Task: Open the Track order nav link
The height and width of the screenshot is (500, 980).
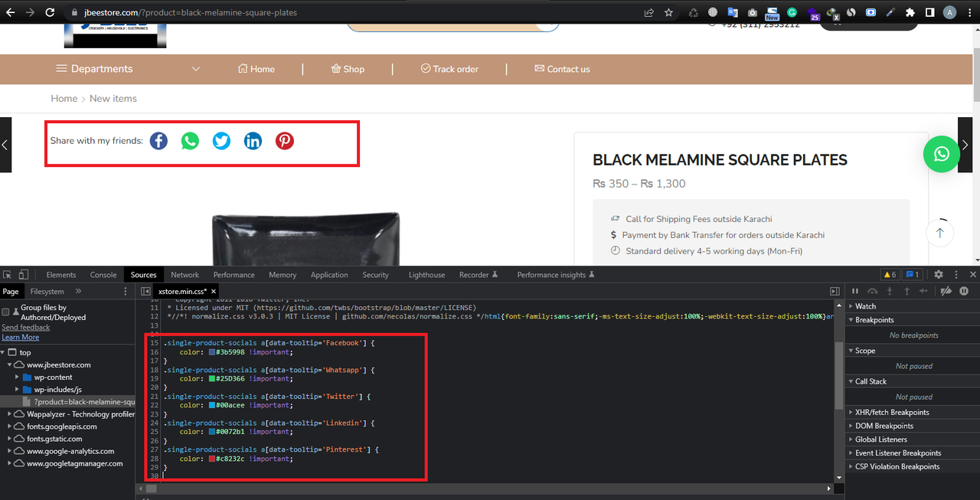Action: 449,69
